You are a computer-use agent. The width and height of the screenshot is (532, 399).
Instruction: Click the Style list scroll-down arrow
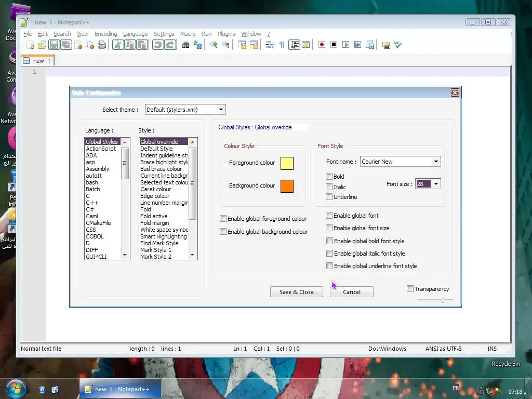192,255
